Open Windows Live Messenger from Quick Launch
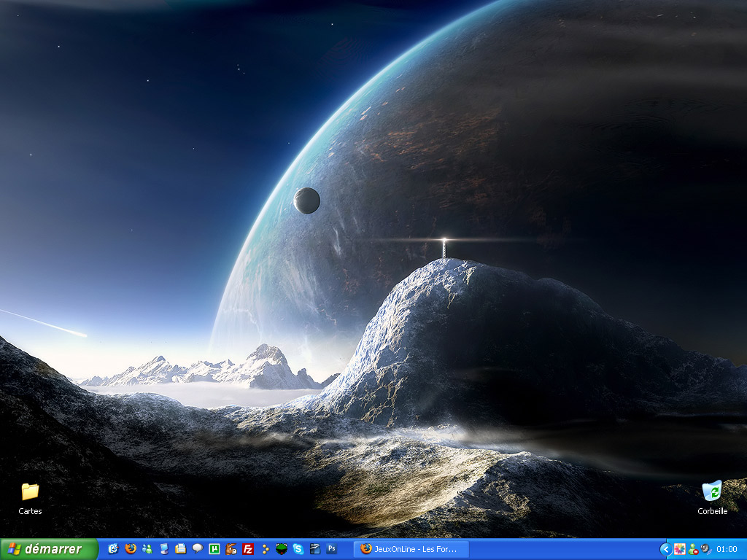The width and height of the screenshot is (747, 560). coord(147,549)
